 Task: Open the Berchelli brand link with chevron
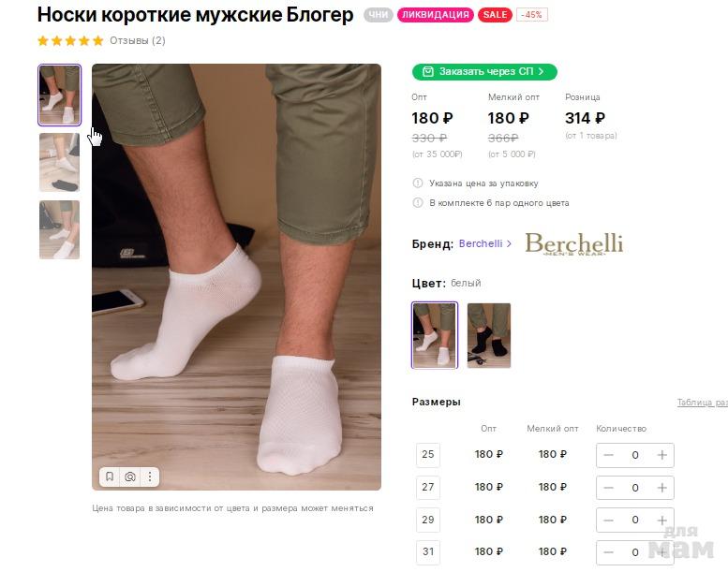tap(485, 243)
